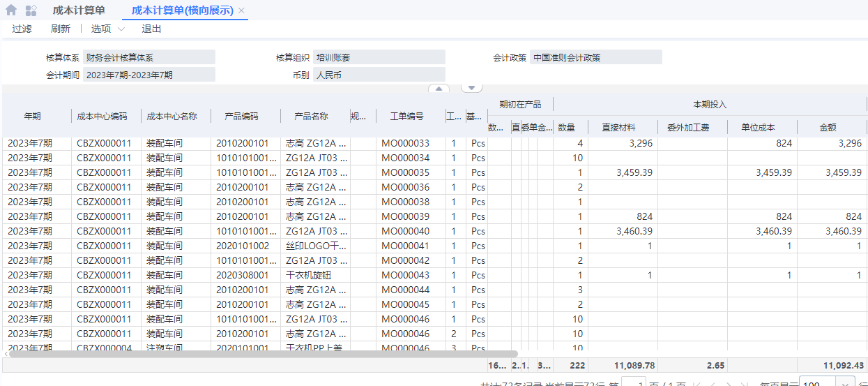Click the 核算组织 field showing 培训账套
The height and width of the screenshot is (386, 868).
click(379, 57)
